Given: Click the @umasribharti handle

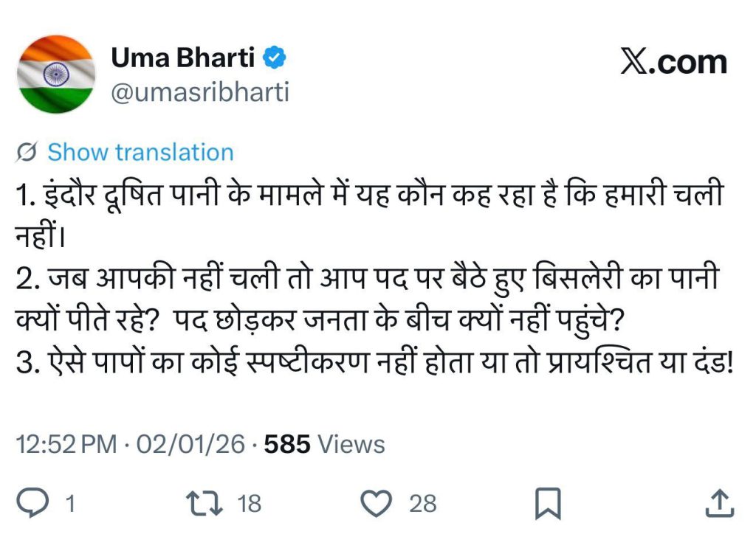Looking at the screenshot, I should (x=199, y=92).
